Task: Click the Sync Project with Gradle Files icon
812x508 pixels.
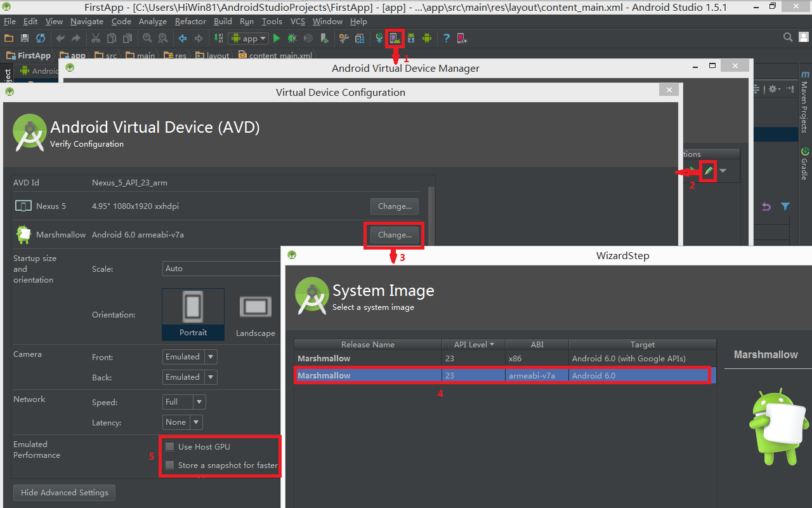Action: 380,39
